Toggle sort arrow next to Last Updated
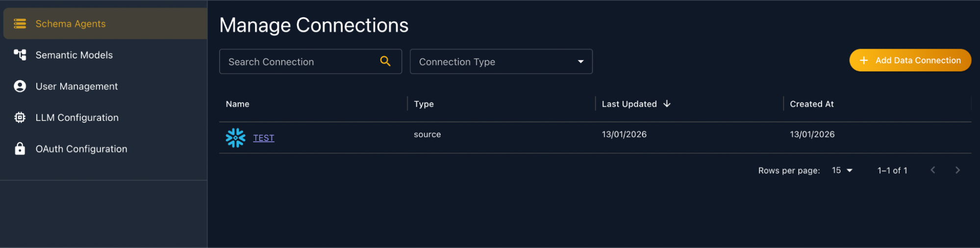The height and width of the screenshot is (248, 980). click(667, 104)
